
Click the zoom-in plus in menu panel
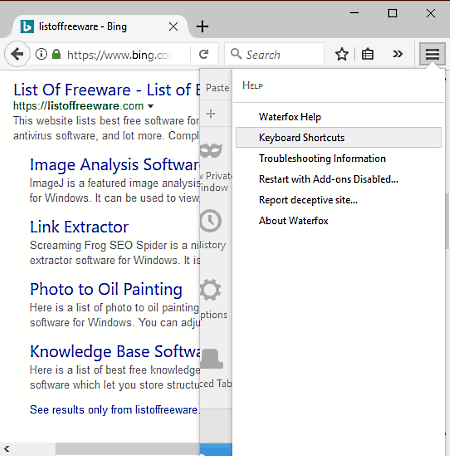coord(211,114)
